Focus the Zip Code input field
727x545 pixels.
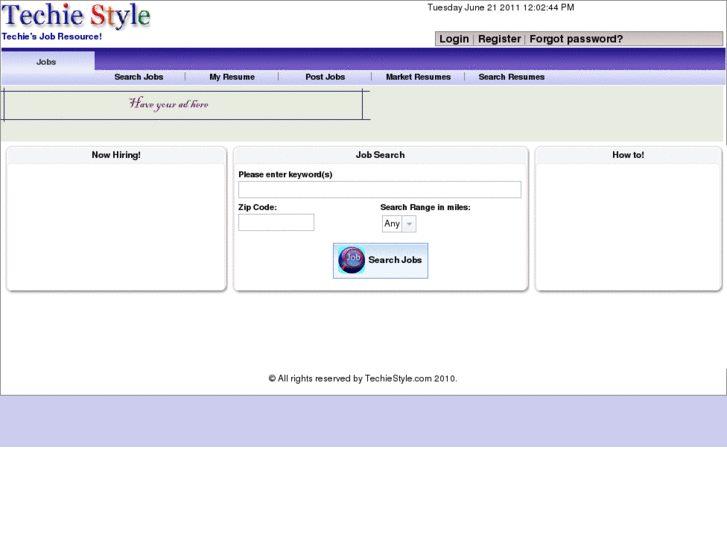coord(276,223)
